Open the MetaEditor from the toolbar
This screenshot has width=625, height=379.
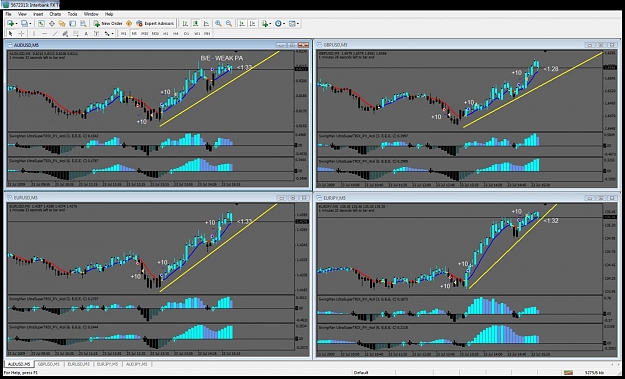click(x=129, y=24)
